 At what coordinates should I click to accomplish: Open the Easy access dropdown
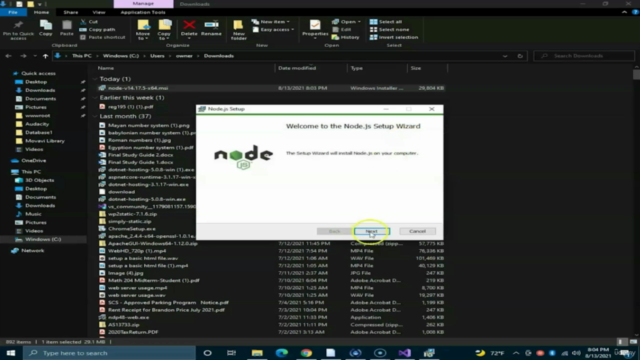coord(273,29)
